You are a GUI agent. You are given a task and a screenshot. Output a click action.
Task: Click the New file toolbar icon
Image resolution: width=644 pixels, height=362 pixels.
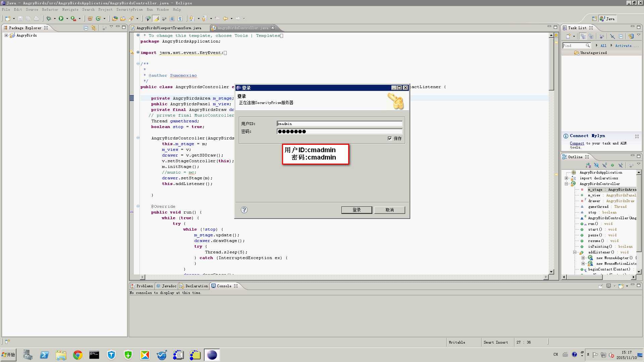click(8, 19)
